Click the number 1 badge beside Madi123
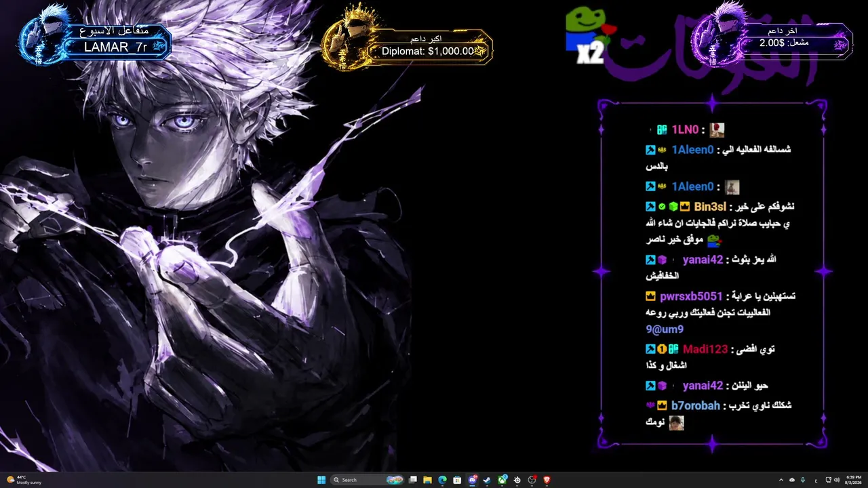 click(662, 349)
